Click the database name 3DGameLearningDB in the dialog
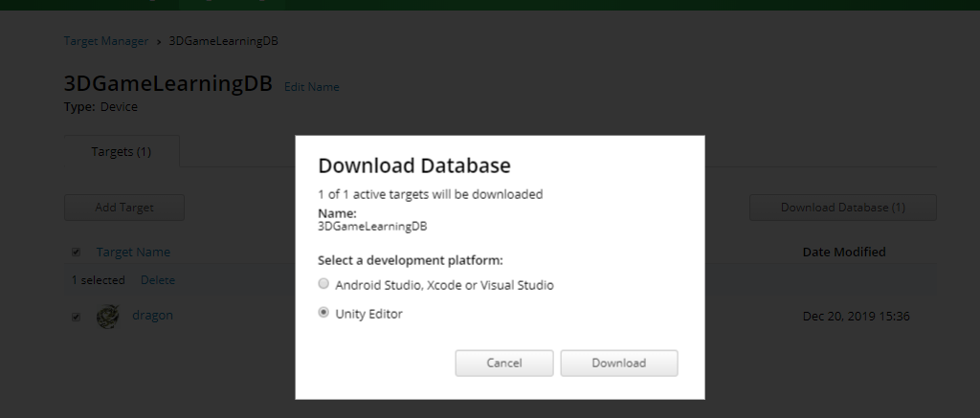 tap(372, 226)
